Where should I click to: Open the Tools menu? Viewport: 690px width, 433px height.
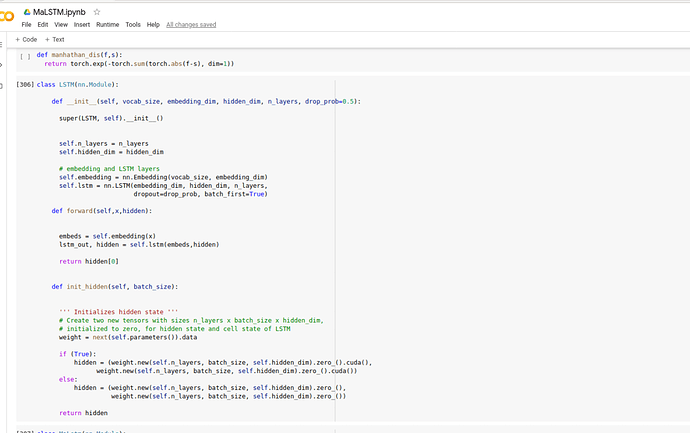pos(134,24)
